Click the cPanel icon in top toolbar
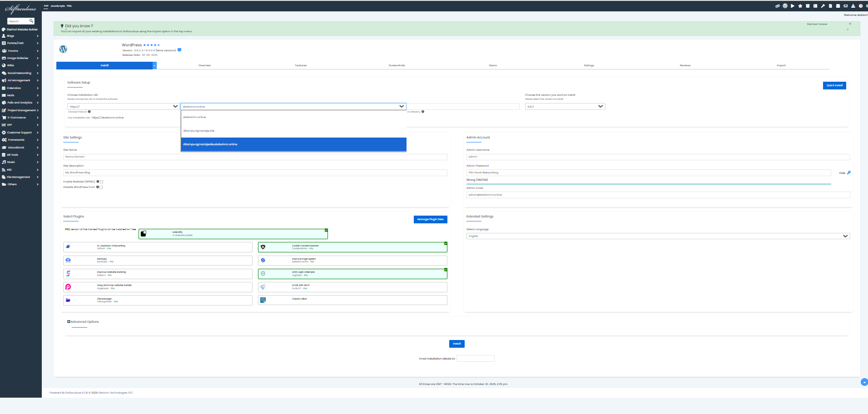Viewport: 868px width, 414px height. pyautogui.click(x=777, y=6)
